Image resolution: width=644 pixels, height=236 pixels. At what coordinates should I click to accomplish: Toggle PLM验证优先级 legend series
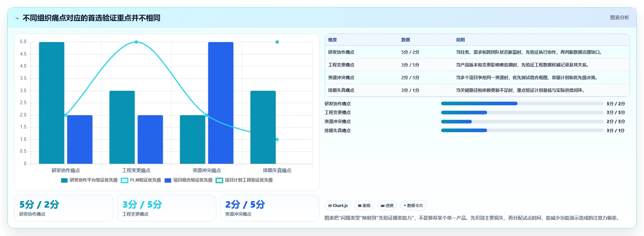pos(141,180)
